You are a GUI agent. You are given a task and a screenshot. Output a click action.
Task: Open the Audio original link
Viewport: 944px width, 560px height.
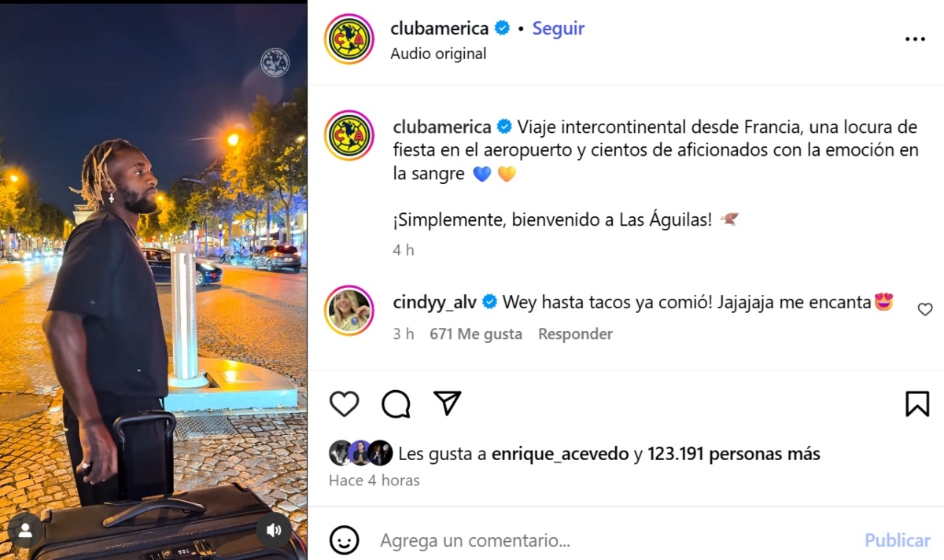tap(438, 53)
